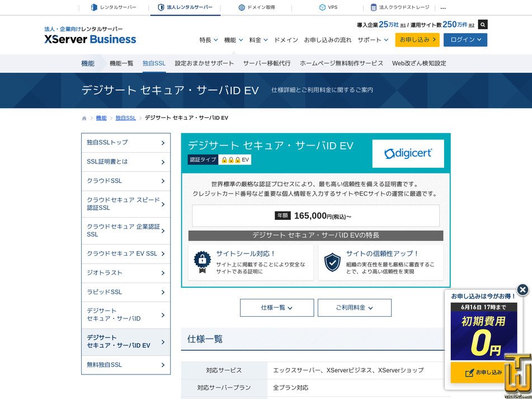This screenshot has height=399, width=532.
Task: Select Web改ざん検知設定 tab
Action: pos(419,63)
